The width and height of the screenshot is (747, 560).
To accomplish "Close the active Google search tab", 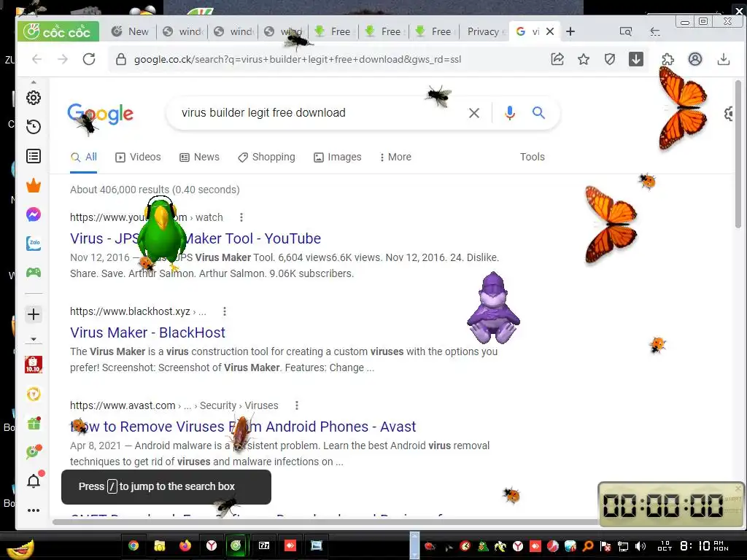I will point(550,31).
